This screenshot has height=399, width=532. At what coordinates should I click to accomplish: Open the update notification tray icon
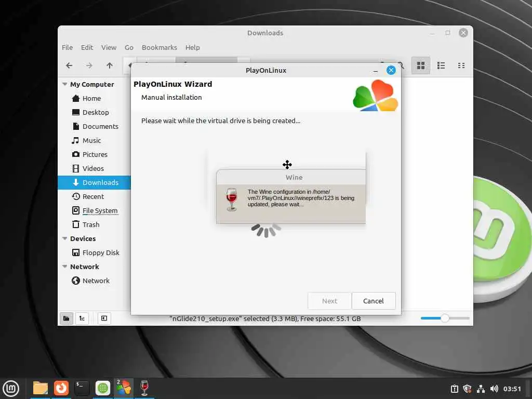point(454,389)
